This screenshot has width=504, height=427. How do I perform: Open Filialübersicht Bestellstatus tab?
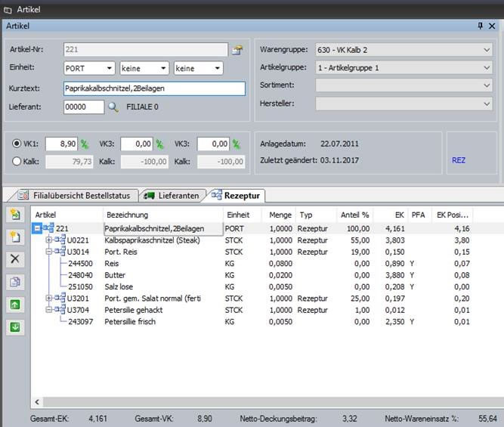point(74,196)
